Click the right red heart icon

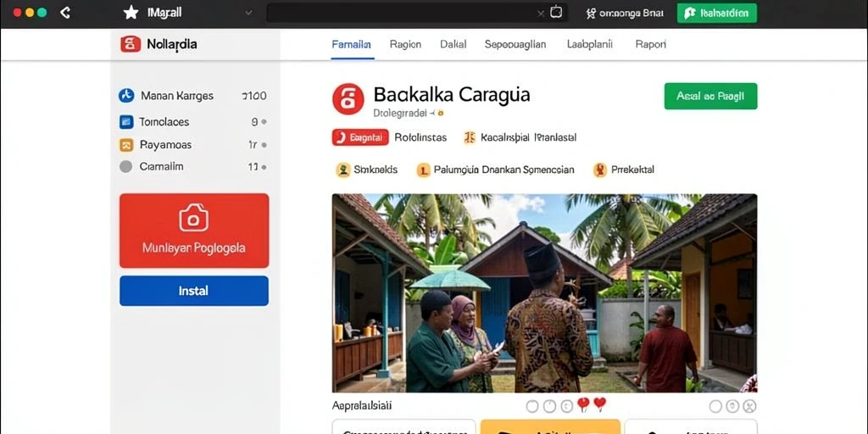click(599, 404)
